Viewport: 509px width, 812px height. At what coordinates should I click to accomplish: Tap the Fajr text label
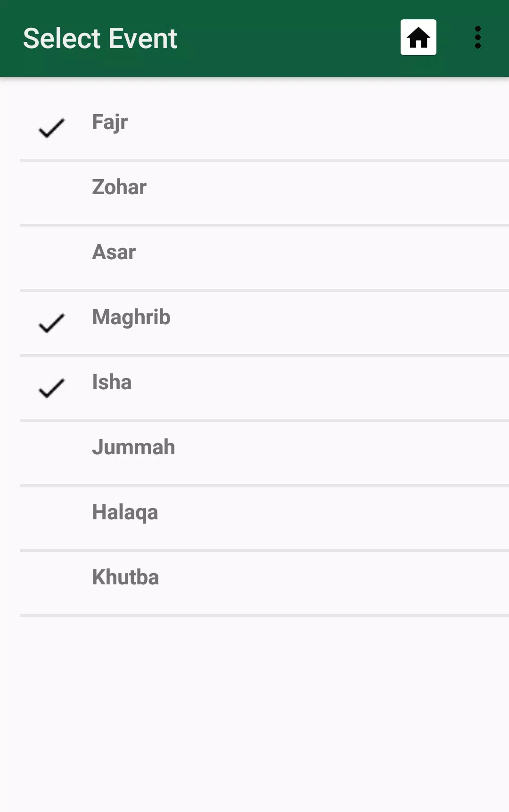(x=110, y=123)
